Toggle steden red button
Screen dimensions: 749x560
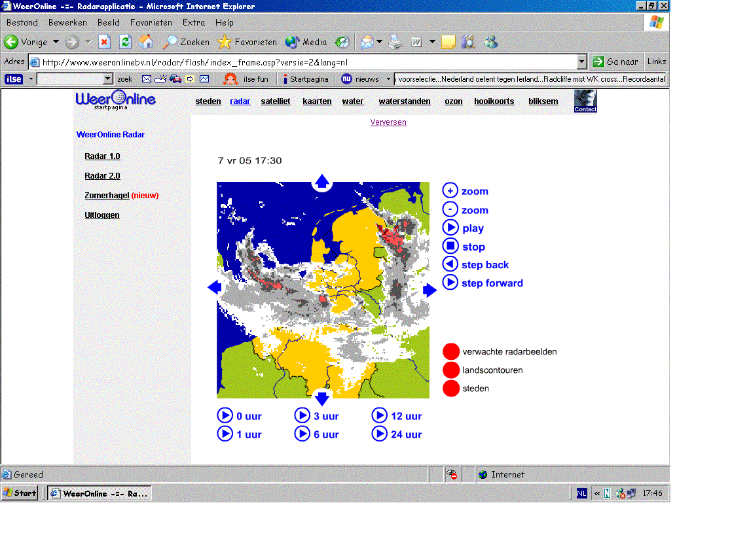451,388
